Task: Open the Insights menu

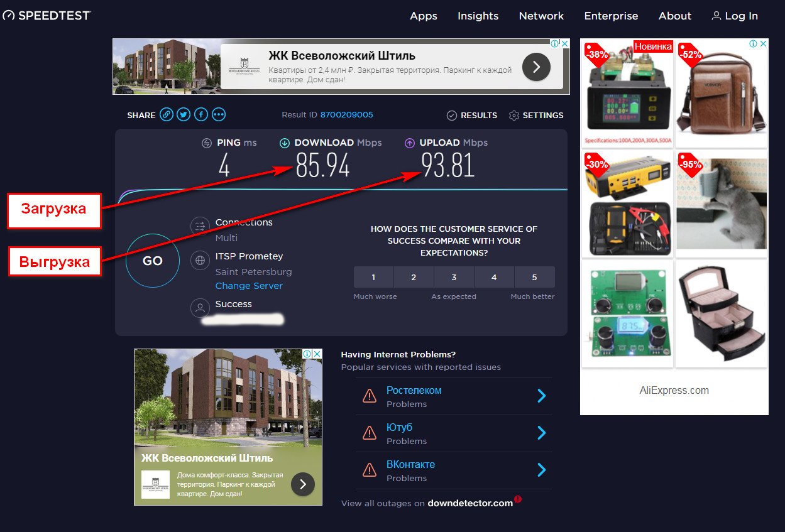Action: [x=478, y=16]
